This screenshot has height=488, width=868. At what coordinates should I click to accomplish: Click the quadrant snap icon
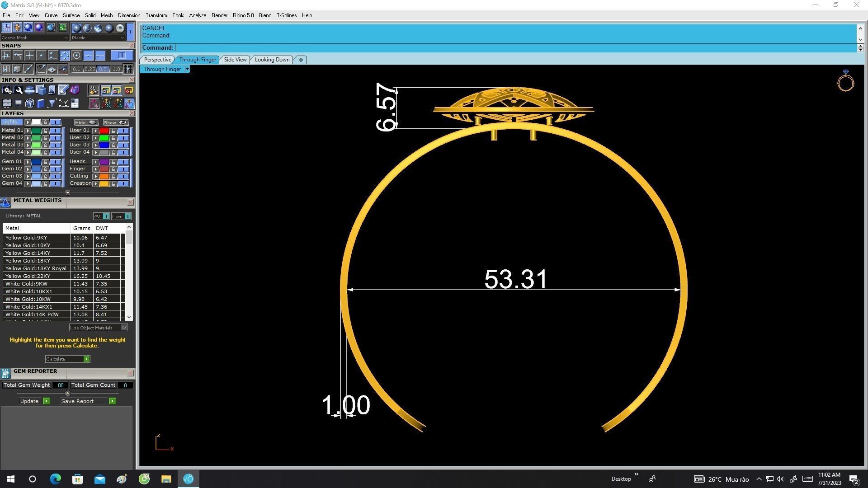click(x=65, y=56)
